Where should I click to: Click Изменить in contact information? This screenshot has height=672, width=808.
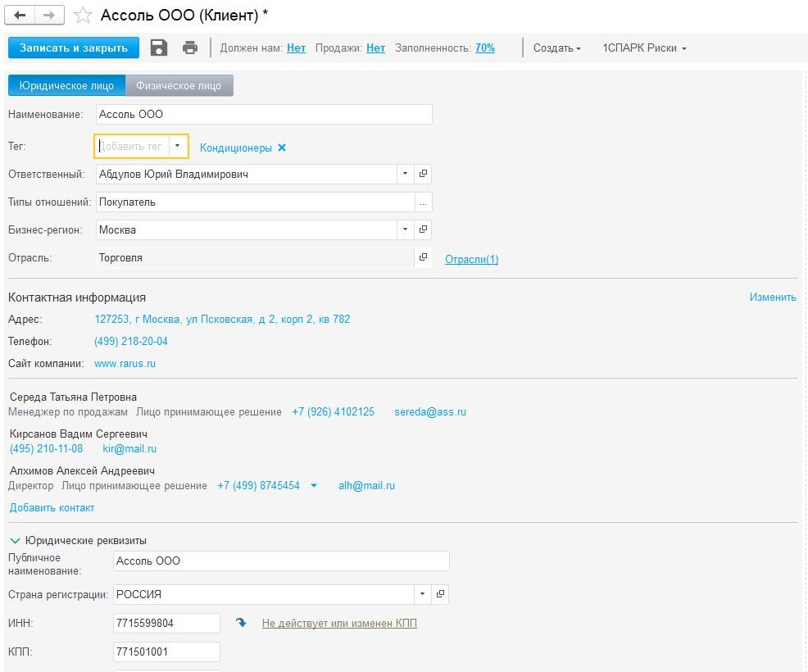point(773,297)
